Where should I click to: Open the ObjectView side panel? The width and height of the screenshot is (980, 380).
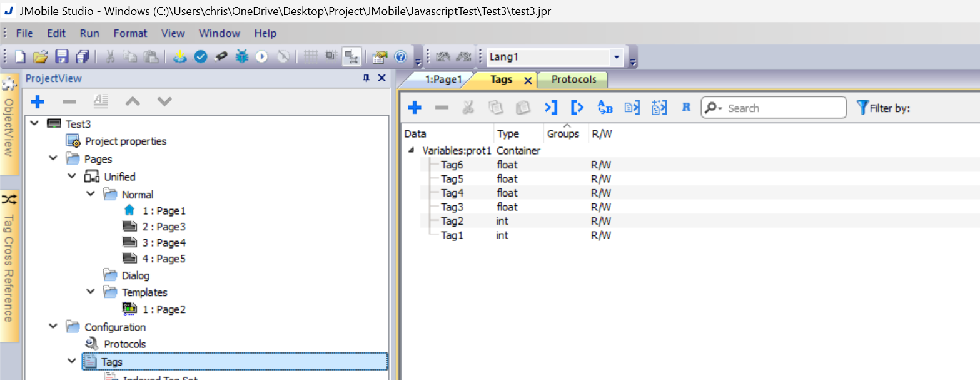pyautogui.click(x=9, y=125)
